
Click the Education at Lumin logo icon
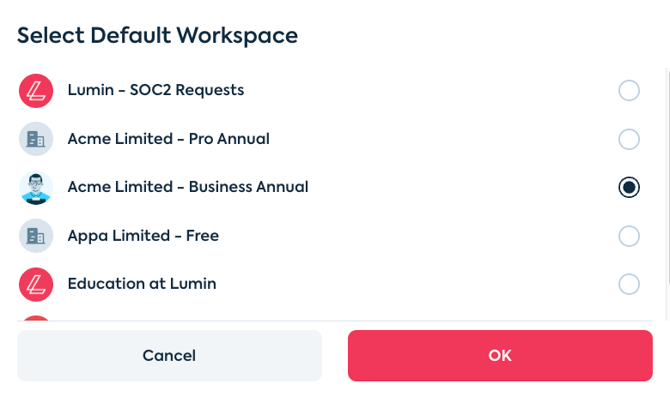[x=36, y=284]
